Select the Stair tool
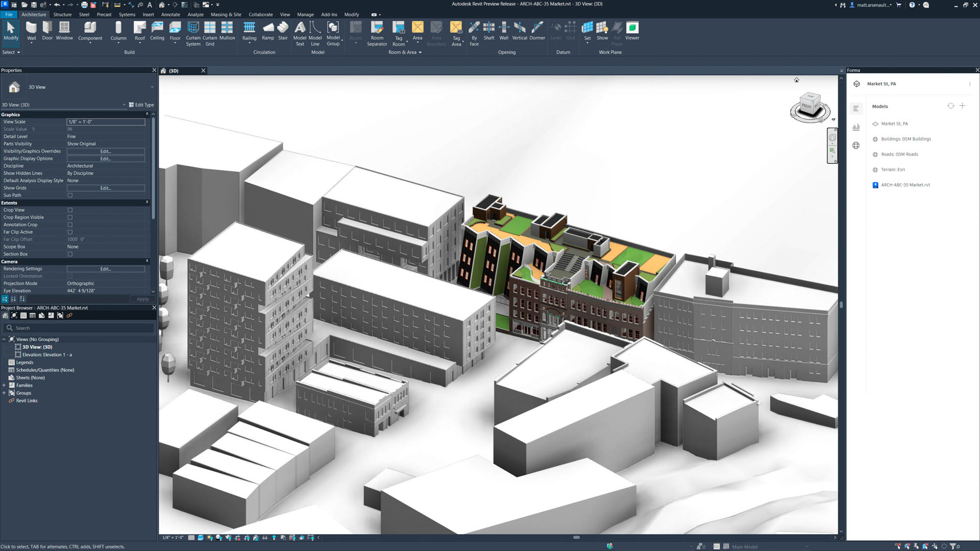The width and height of the screenshot is (980, 551). [x=283, y=31]
